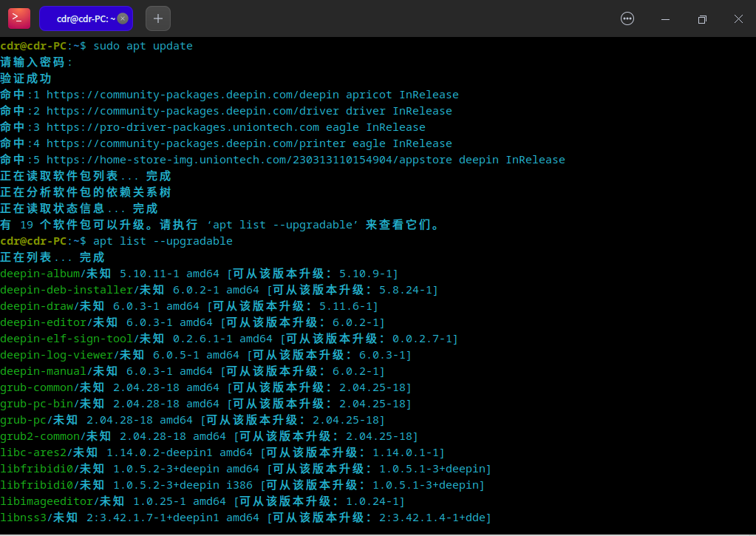The width and height of the screenshot is (756, 536).
Task: Click the '有 19 个软件包可以升级' line
Action: [220, 225]
